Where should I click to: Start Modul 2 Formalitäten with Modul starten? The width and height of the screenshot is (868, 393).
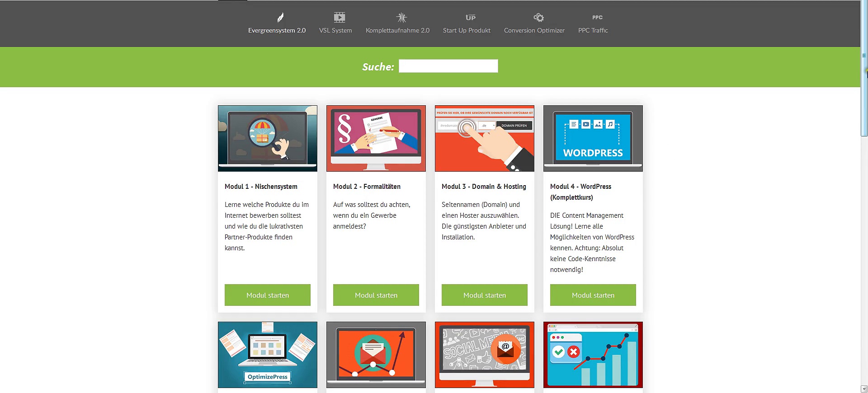[x=376, y=295]
